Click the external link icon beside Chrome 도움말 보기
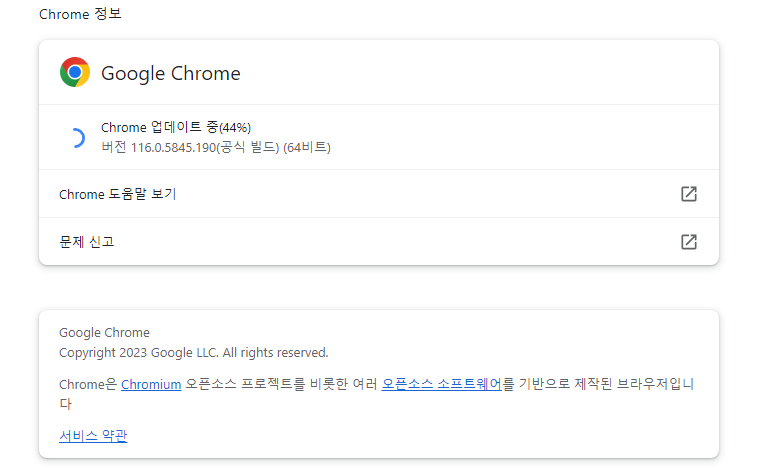Screen dimensions: 758x468 (688, 194)
